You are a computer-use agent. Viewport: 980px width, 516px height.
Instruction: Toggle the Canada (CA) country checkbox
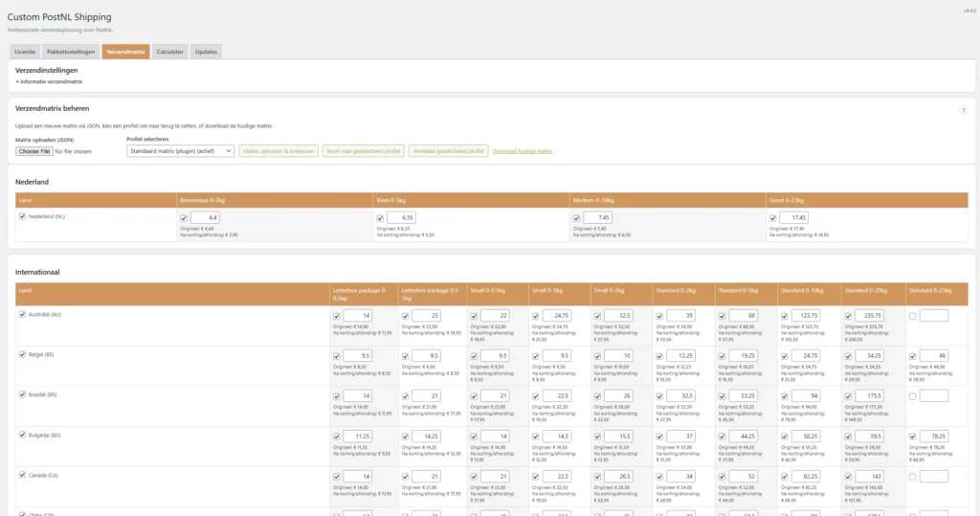[x=23, y=475]
